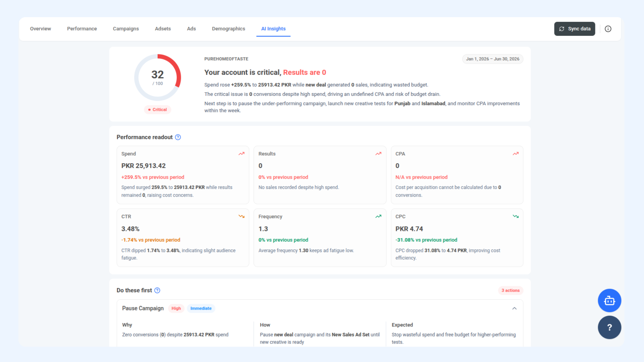The width and height of the screenshot is (644, 362).
Task: Click the 3 actions badge
Action: tap(511, 291)
